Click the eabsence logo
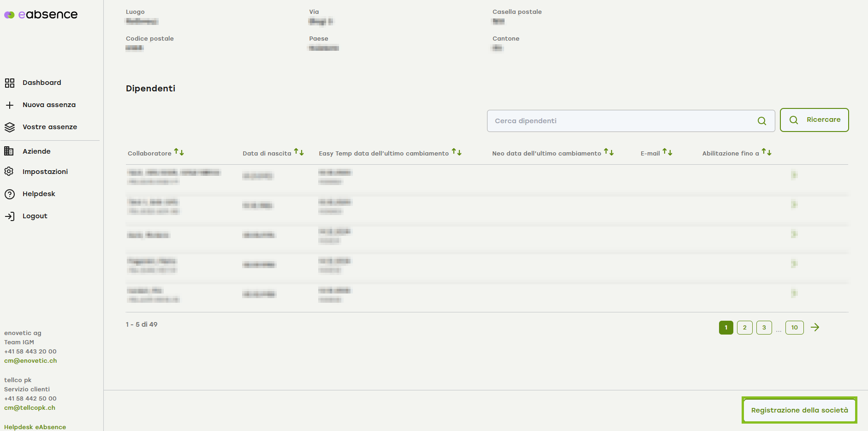The width and height of the screenshot is (868, 431). pos(41,15)
